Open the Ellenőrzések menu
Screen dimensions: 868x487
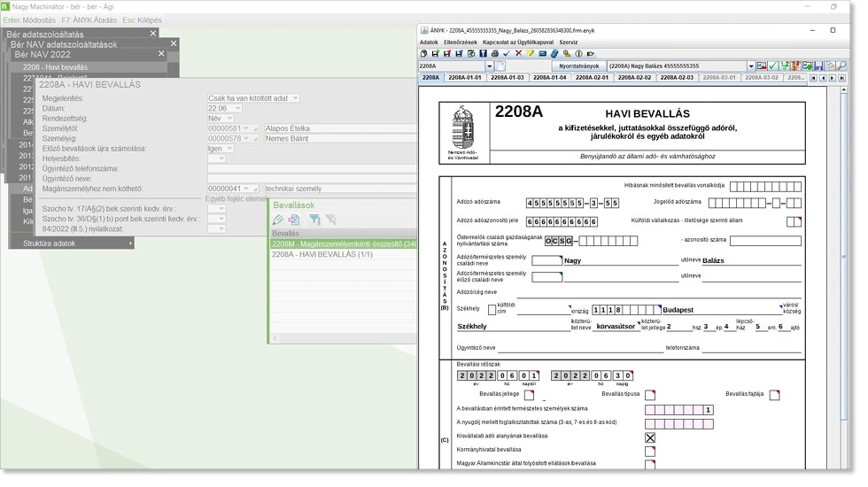click(x=461, y=42)
